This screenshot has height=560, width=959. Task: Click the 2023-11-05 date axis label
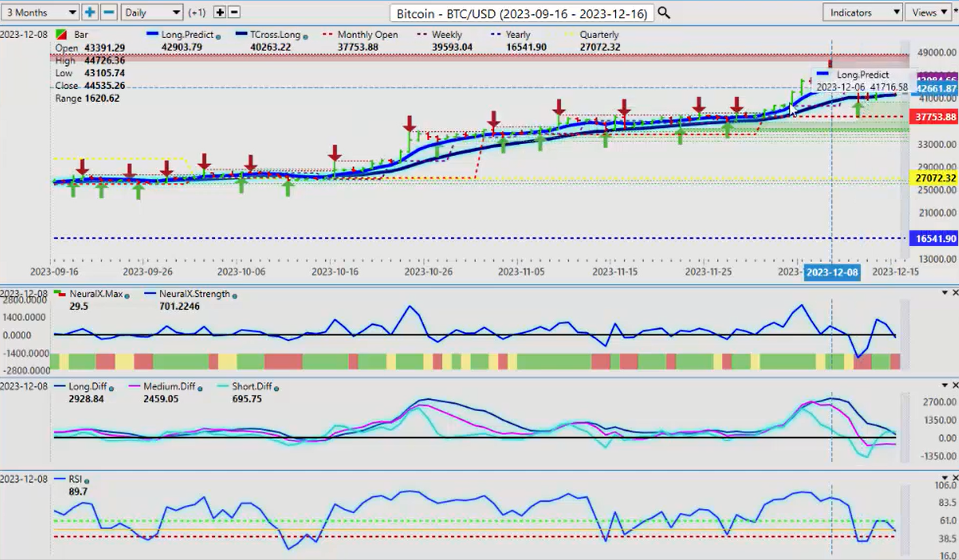pos(522,272)
